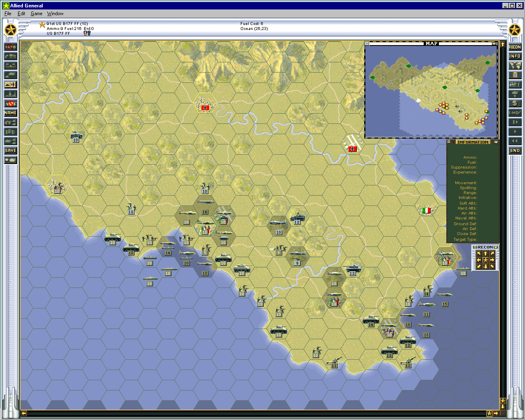Click the step-forward replay button
525x420 pixels.
515,122
